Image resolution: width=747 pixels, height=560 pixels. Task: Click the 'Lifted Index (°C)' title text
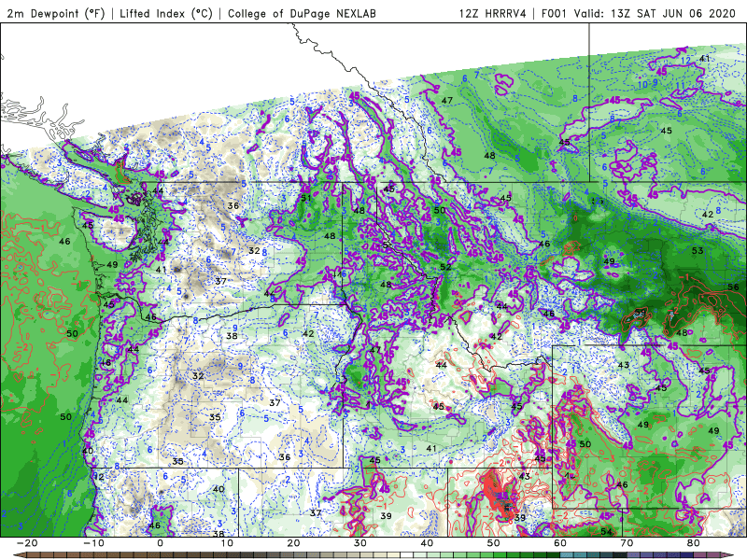click(166, 14)
